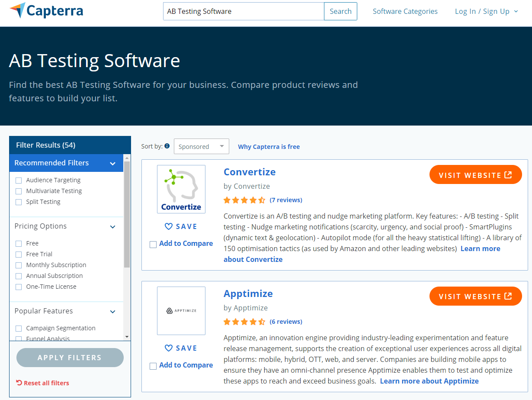Click the Apply Filters button
Viewport: 532px width, 400px height.
pos(70,358)
